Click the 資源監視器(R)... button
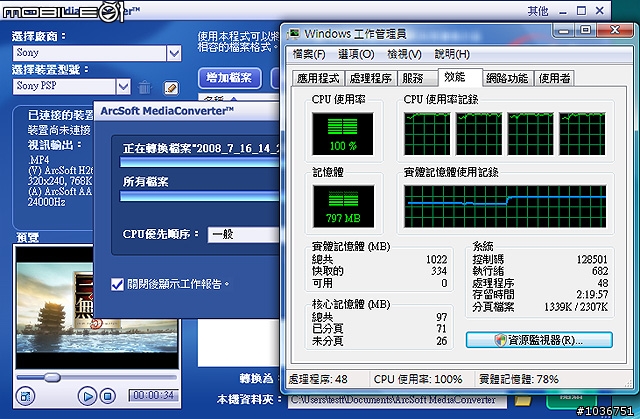 pyautogui.click(x=539, y=340)
